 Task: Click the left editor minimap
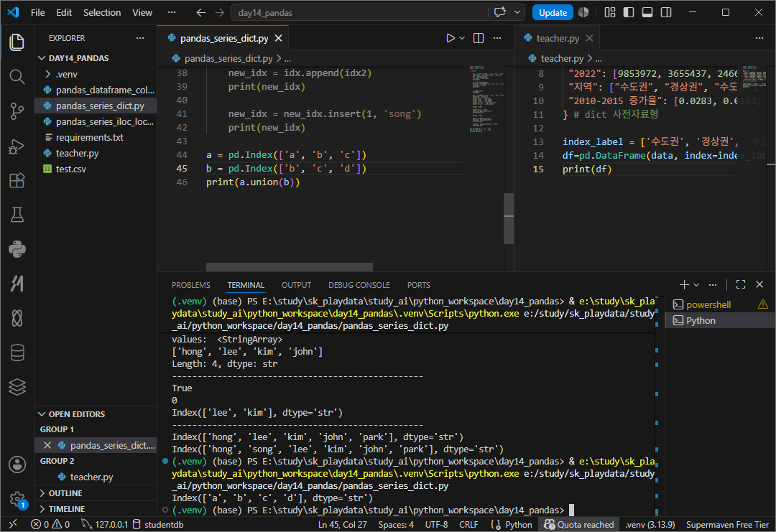coord(486,99)
